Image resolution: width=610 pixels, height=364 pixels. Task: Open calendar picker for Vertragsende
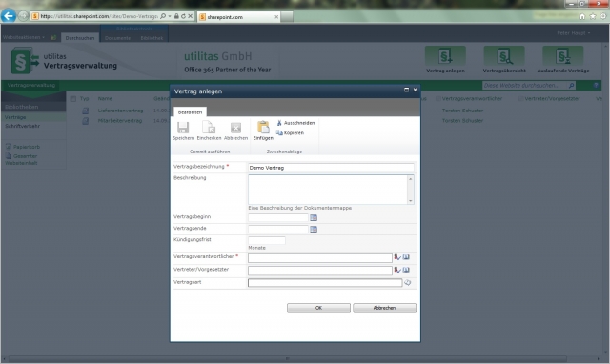point(314,230)
